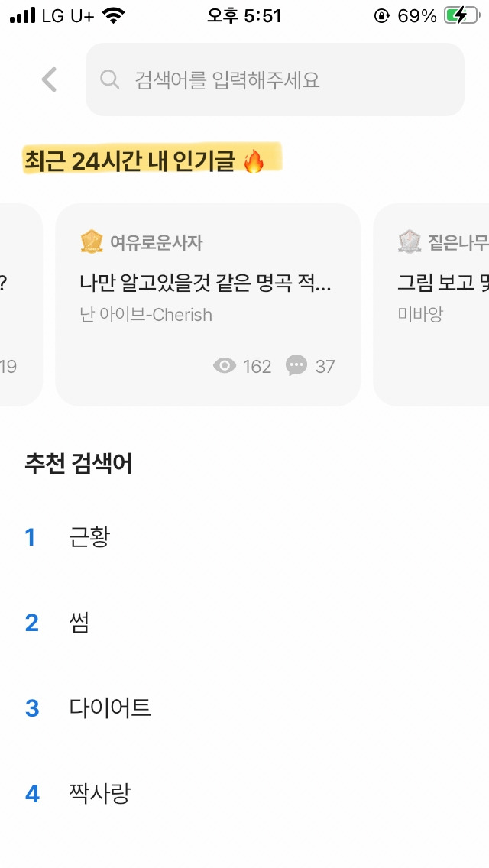Select recommended search term 썸
Screen dimensions: 489x868
pyautogui.click(x=79, y=623)
